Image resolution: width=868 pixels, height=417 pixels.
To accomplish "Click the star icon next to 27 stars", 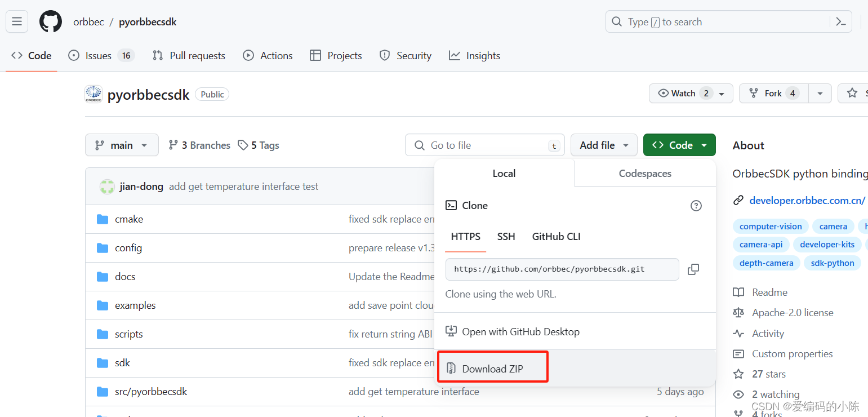I will (x=738, y=374).
